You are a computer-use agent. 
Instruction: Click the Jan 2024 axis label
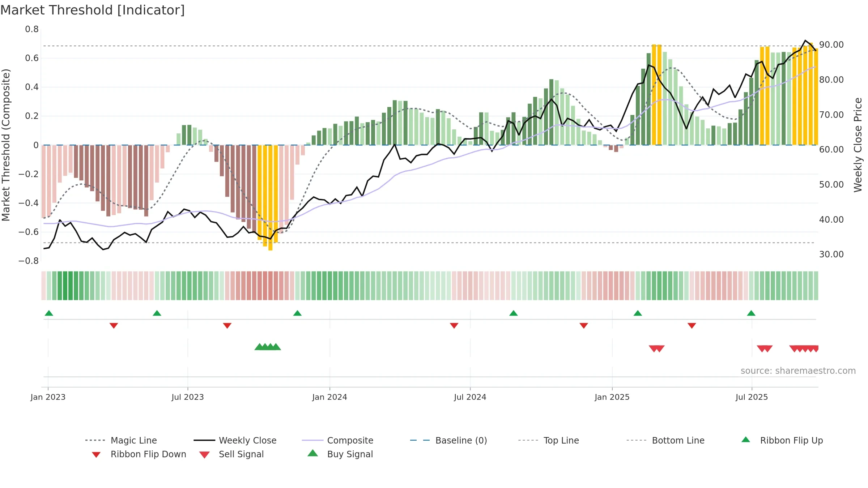pyautogui.click(x=330, y=397)
